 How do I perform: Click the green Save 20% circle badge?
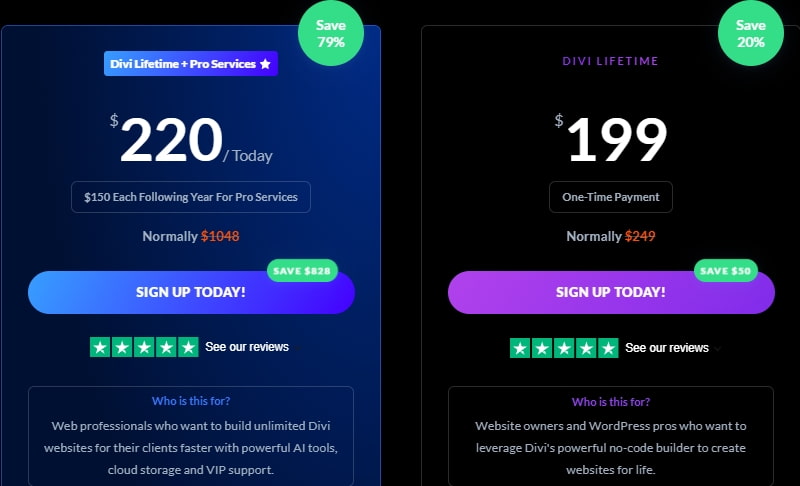[750, 33]
